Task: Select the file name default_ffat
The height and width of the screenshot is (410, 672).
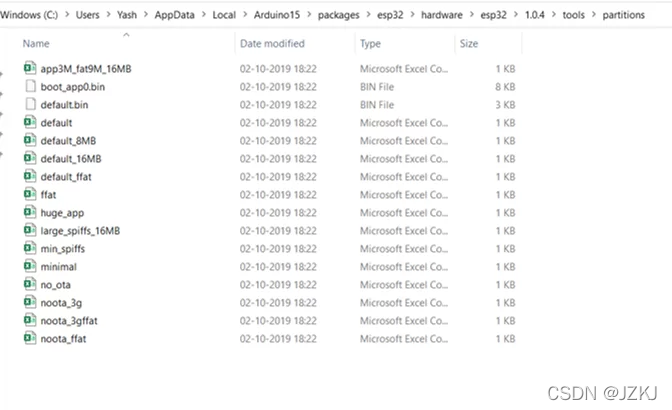Action: [66, 177]
